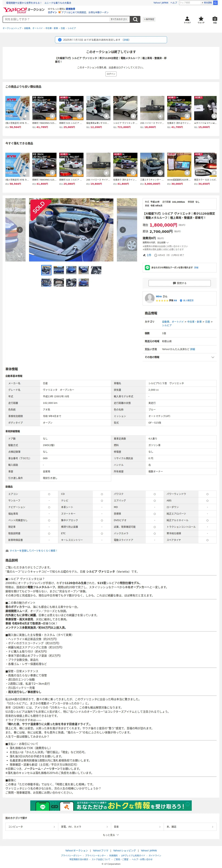Click the 何をお探しですか search field

click(55, 19)
